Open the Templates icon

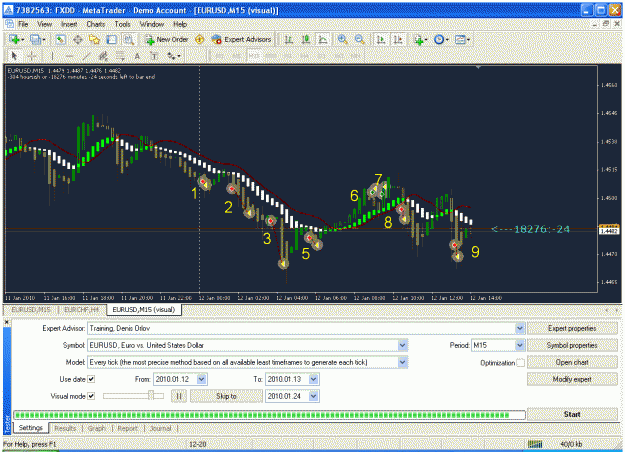coord(462,39)
